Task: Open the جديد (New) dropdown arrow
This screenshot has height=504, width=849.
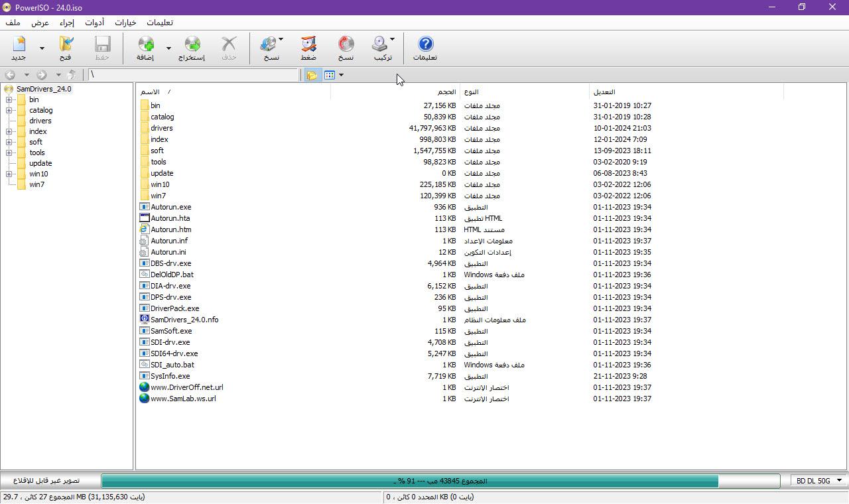Action: (42, 48)
